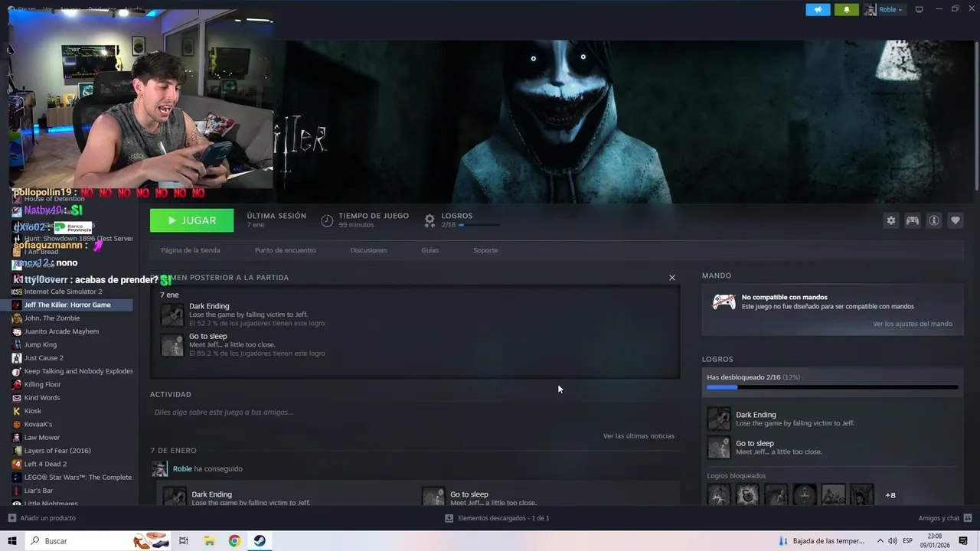Open Soporte tab
This screenshot has height=551, width=980.
pyautogui.click(x=485, y=250)
